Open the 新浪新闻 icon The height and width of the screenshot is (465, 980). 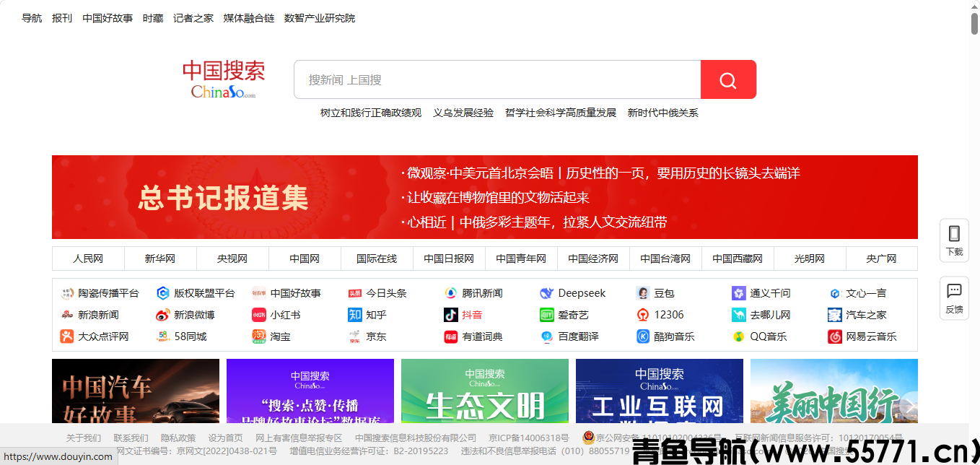(x=67, y=315)
